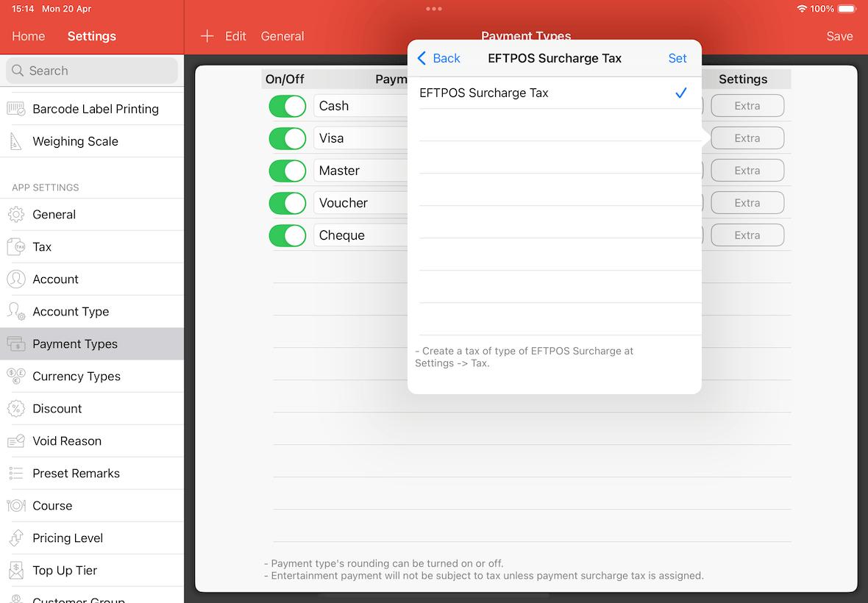Open Tax settings
This screenshot has width=868, height=603.
click(x=92, y=247)
